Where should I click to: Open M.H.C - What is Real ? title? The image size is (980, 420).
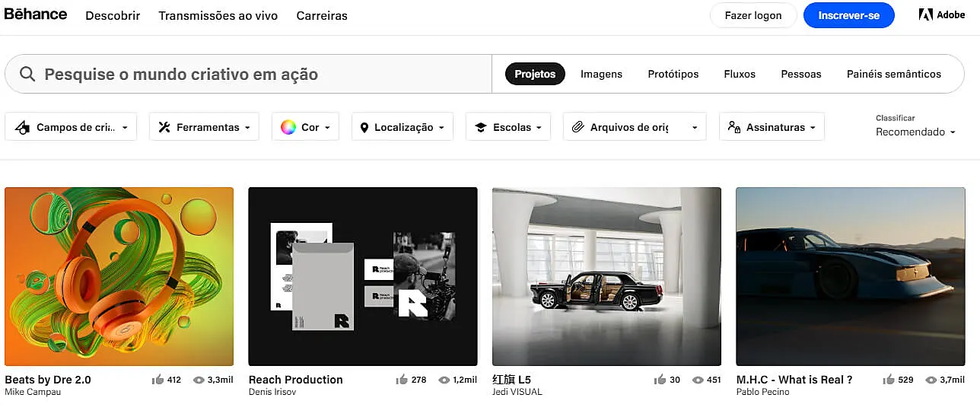(x=794, y=380)
